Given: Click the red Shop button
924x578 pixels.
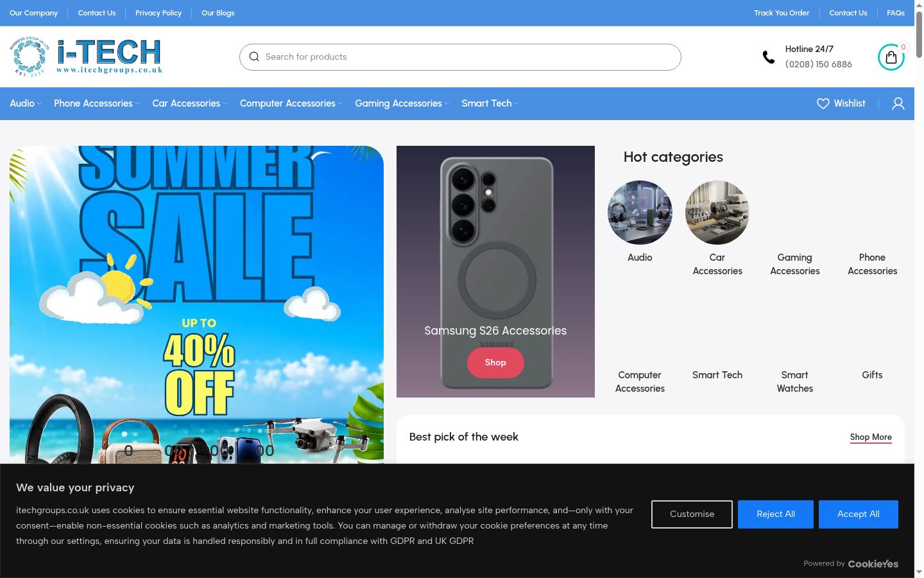Looking at the screenshot, I should (495, 362).
